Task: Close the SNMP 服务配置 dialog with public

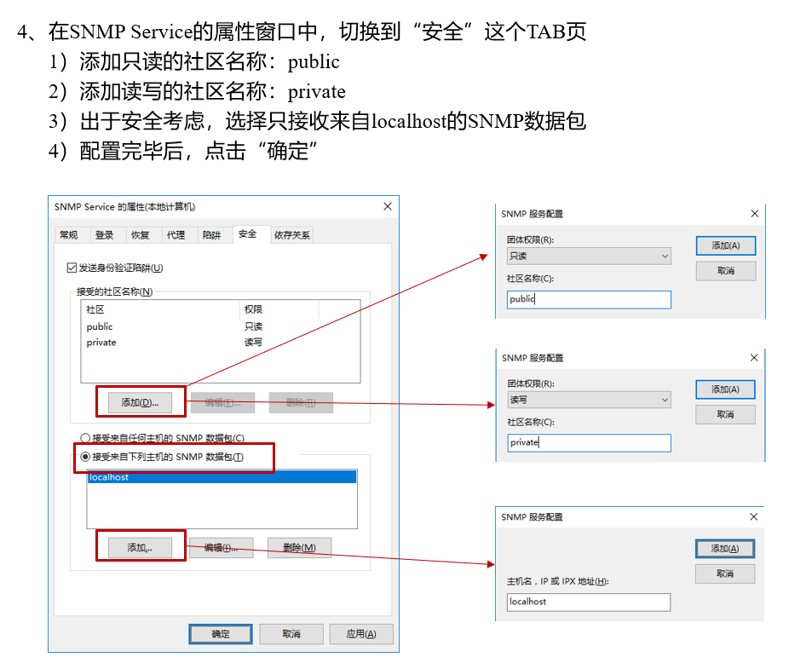Action: pyautogui.click(x=755, y=213)
